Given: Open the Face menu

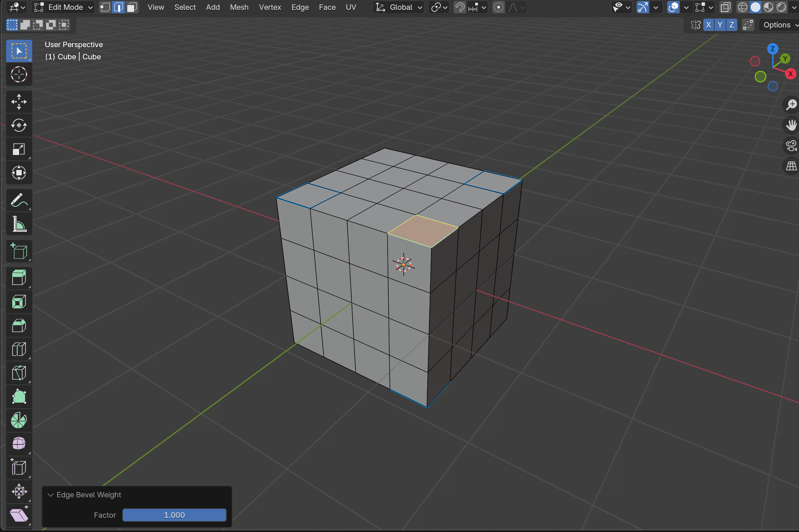Looking at the screenshot, I should click(x=327, y=7).
